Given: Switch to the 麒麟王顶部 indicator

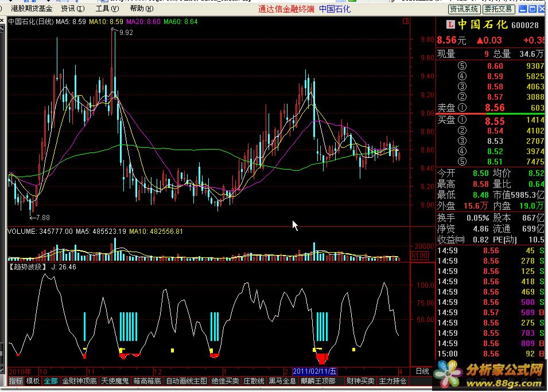Looking at the screenshot, I should pos(318,381).
